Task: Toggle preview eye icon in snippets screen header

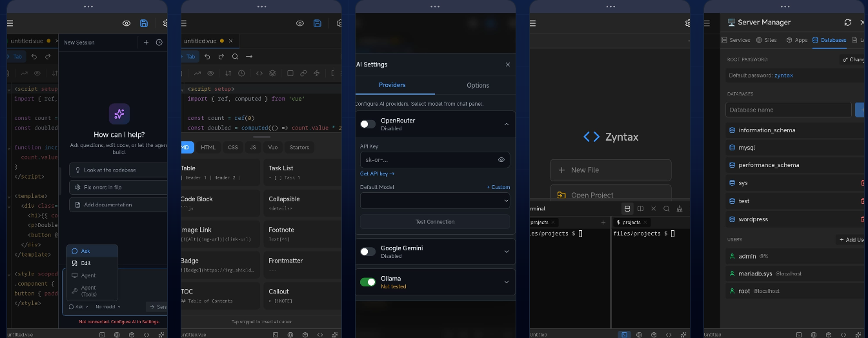Action: tap(300, 23)
